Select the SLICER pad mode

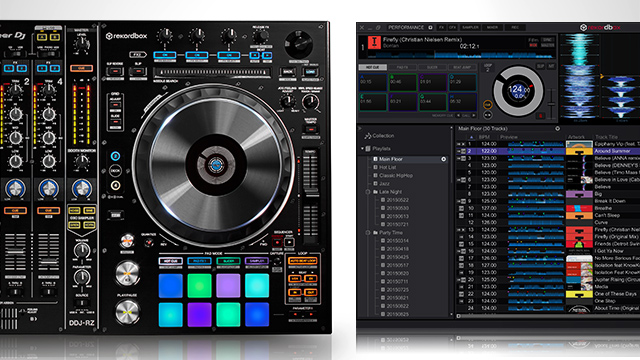[432, 67]
